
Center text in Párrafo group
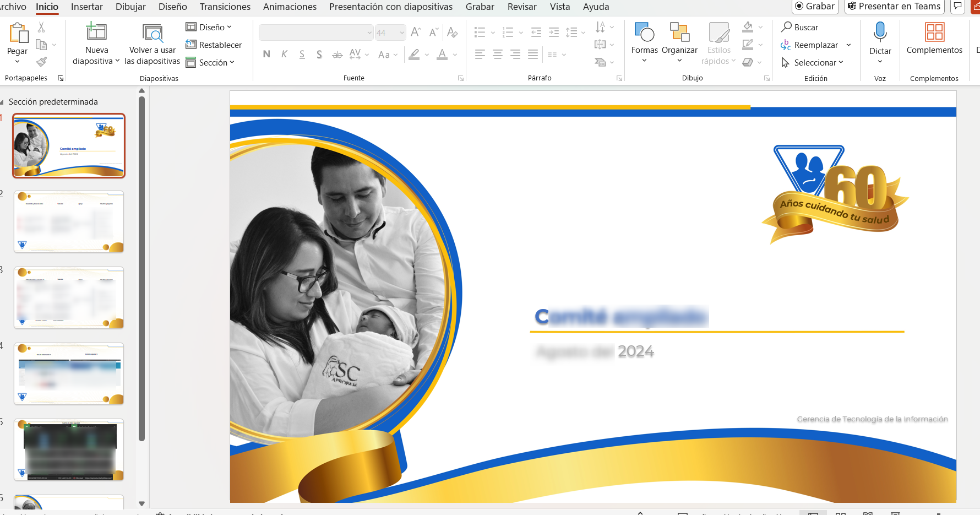coord(498,54)
